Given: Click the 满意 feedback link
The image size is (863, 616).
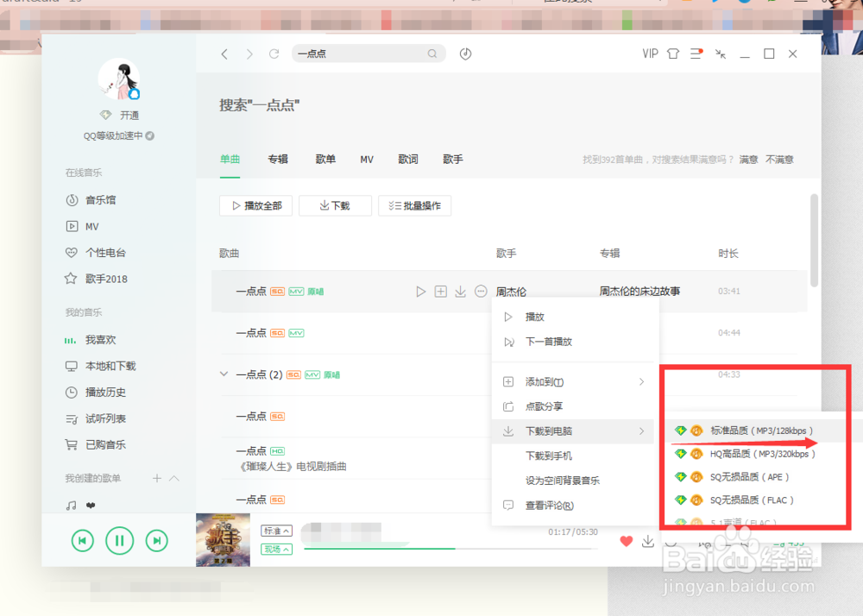Looking at the screenshot, I should click(748, 160).
